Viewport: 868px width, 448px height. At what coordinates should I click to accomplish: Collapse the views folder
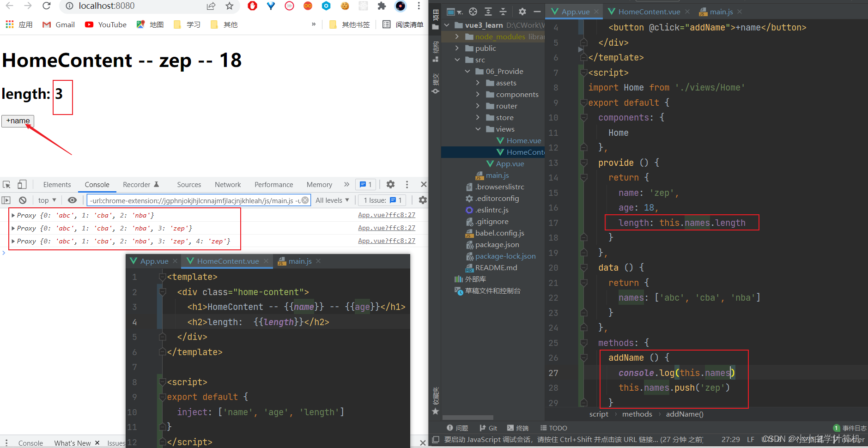478,129
